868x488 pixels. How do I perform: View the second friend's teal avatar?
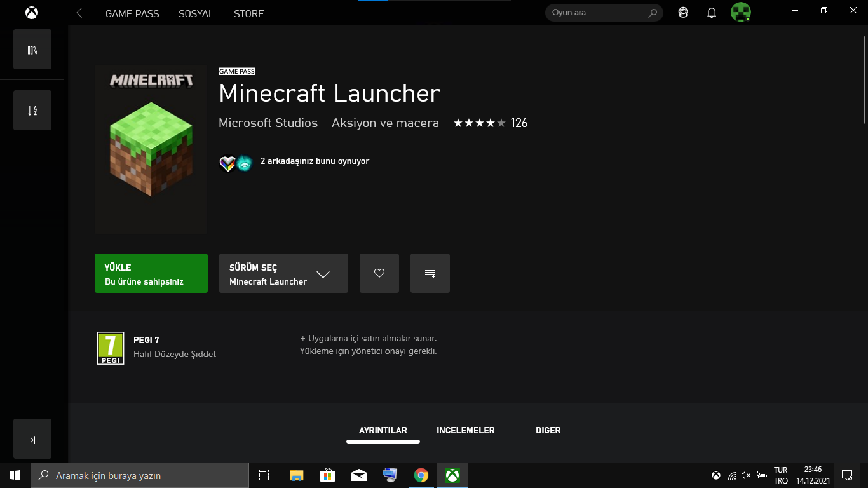245,163
